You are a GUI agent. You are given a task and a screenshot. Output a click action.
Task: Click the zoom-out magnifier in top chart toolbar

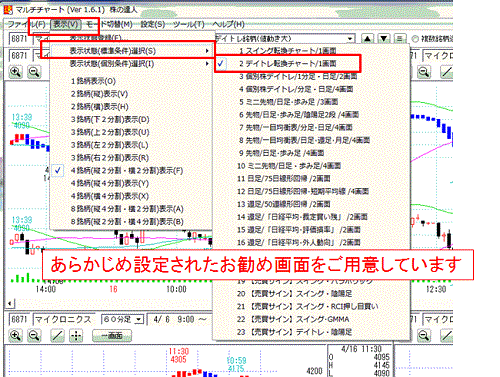coord(34,72)
